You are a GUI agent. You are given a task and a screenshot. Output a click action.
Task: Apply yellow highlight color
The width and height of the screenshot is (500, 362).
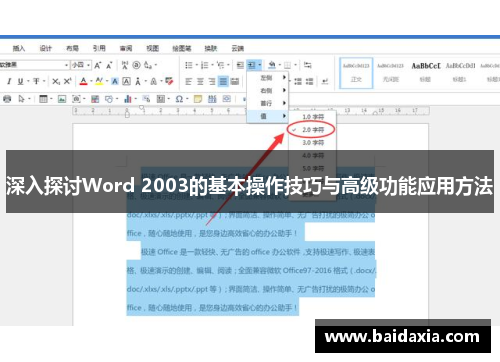[x=99, y=81]
